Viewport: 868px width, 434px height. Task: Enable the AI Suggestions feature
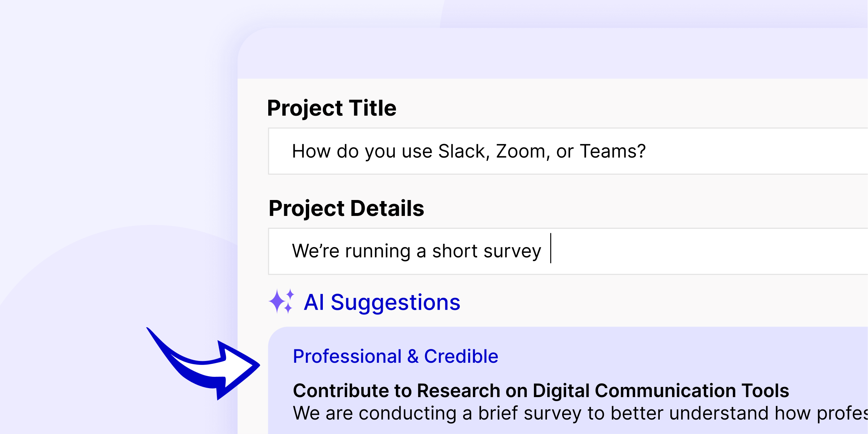(382, 303)
